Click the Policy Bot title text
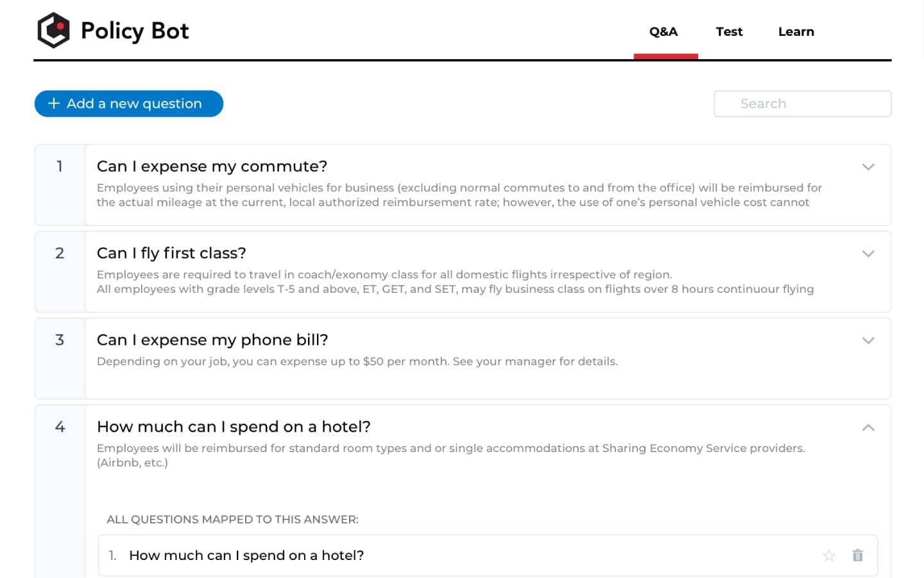This screenshot has height=578, width=924. click(x=135, y=31)
